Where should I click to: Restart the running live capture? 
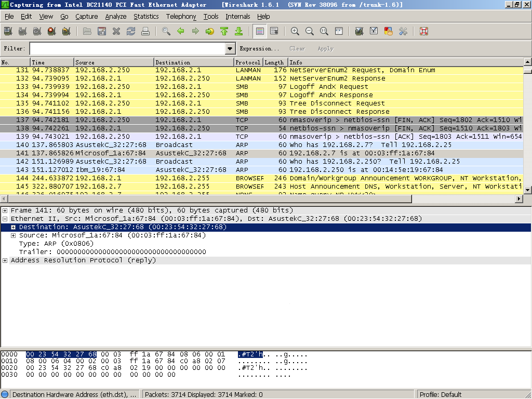(66, 31)
